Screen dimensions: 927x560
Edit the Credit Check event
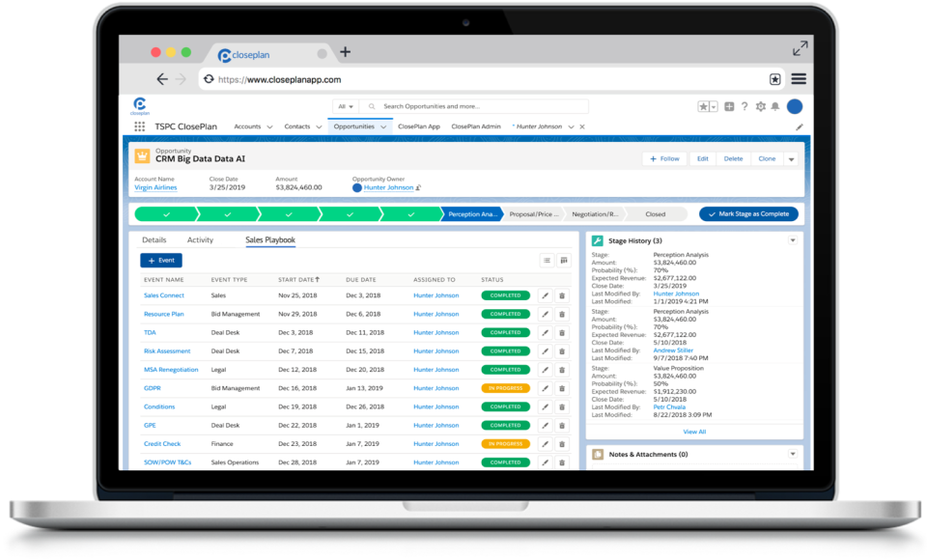tap(545, 444)
